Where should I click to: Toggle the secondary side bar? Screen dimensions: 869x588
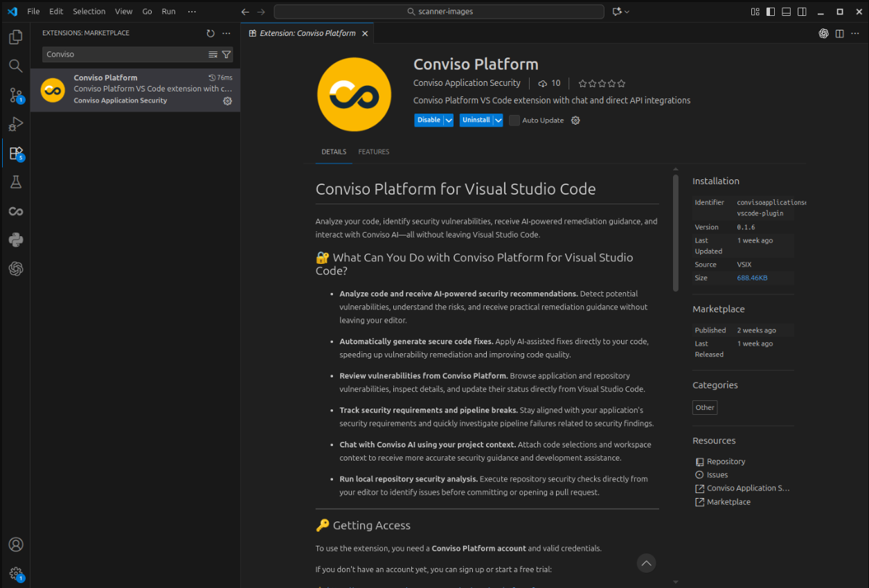(802, 12)
